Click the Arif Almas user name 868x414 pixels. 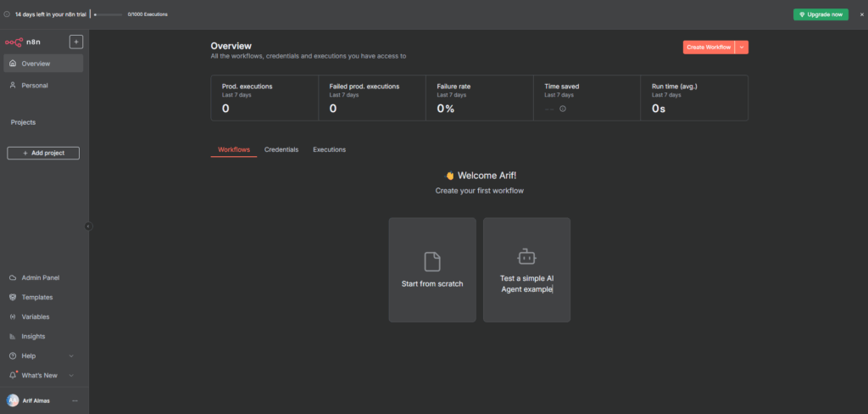pyautogui.click(x=36, y=400)
